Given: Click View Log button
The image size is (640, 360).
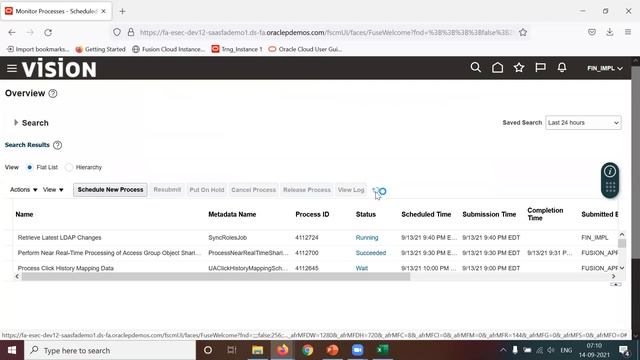Looking at the screenshot, I should [351, 190].
